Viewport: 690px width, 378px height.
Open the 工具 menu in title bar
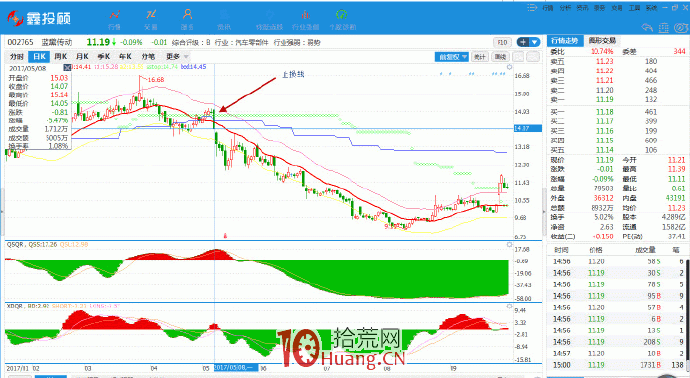634,8
